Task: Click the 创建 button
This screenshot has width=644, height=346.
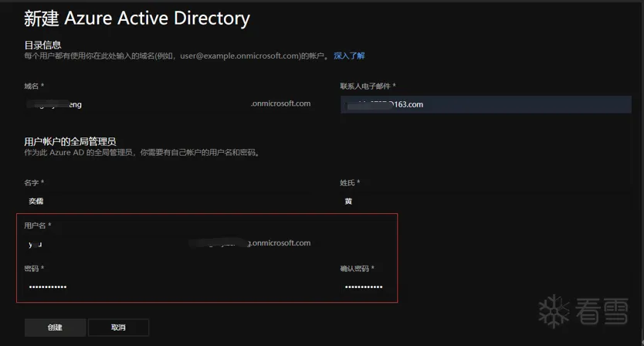Action: (55, 327)
